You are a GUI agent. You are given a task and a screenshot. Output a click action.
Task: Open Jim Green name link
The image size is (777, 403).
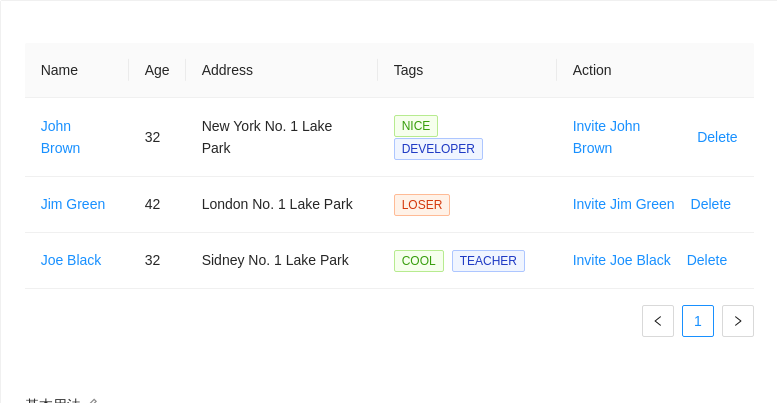coord(73,204)
